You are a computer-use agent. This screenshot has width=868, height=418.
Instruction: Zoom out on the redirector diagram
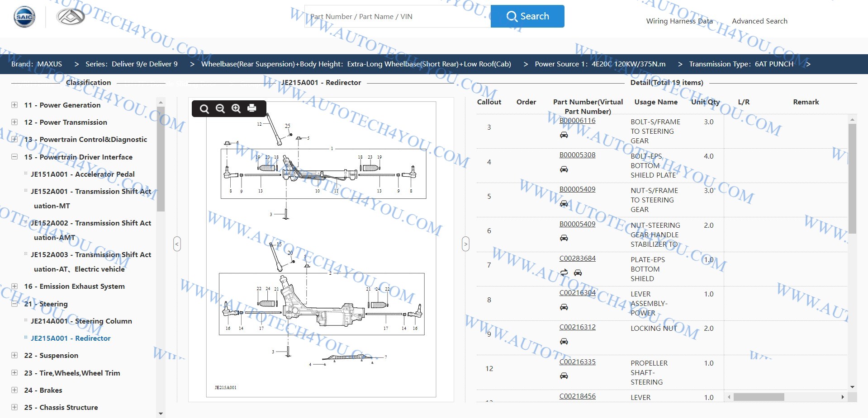click(220, 108)
